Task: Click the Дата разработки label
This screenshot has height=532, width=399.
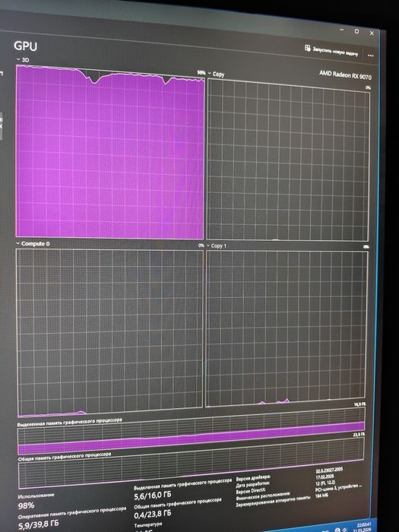Action: pyautogui.click(x=253, y=484)
